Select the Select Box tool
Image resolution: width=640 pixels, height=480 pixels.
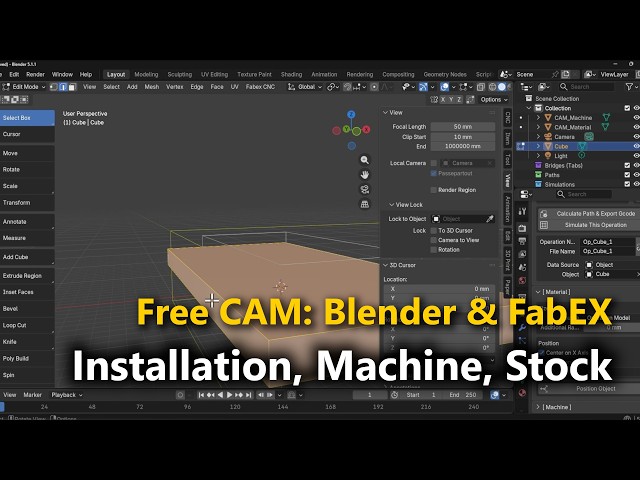click(x=27, y=118)
